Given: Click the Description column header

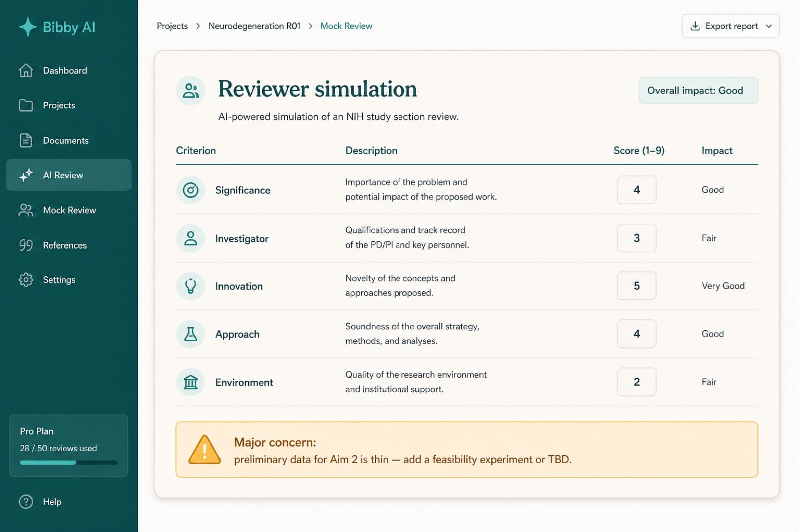Looking at the screenshot, I should [371, 150].
